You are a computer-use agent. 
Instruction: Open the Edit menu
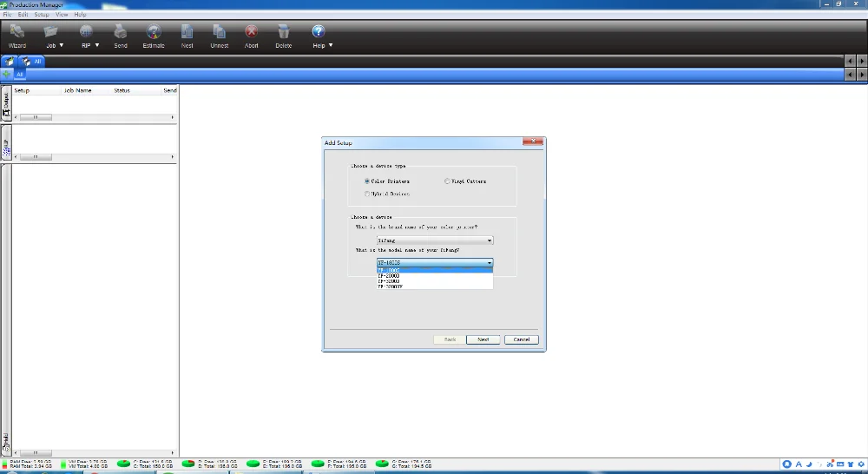[23, 15]
